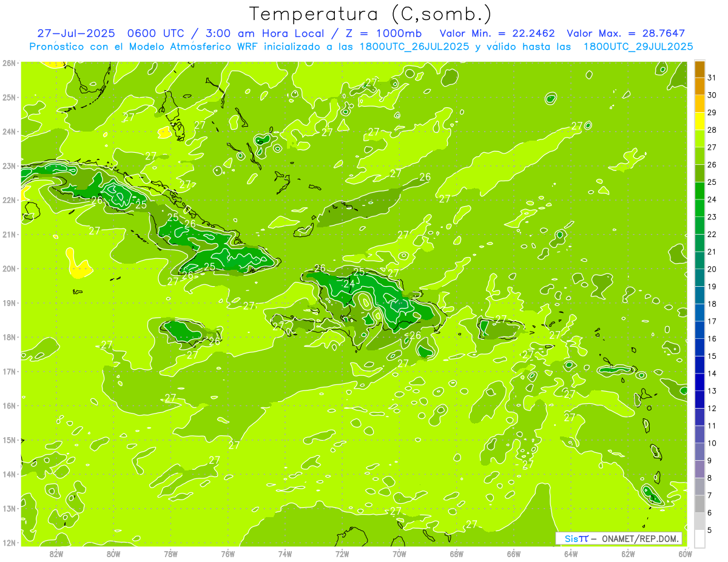Click white legend swatch below value 5

click(699, 538)
